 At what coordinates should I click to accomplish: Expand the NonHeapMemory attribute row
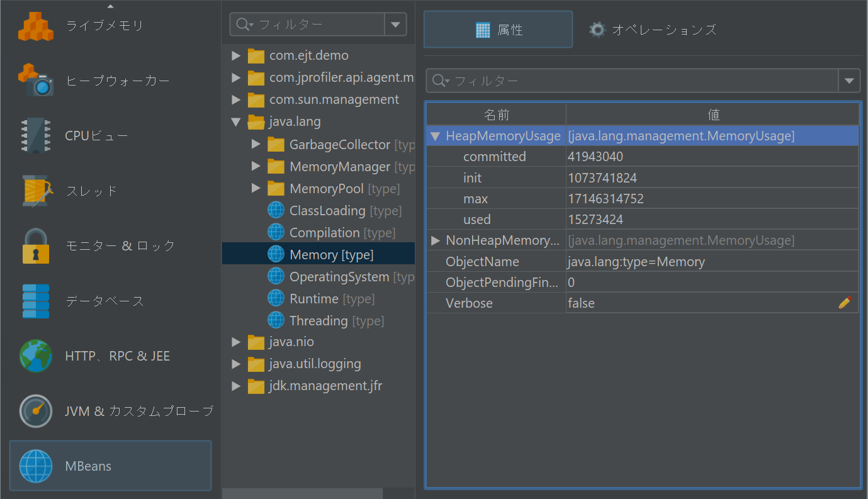(x=436, y=240)
